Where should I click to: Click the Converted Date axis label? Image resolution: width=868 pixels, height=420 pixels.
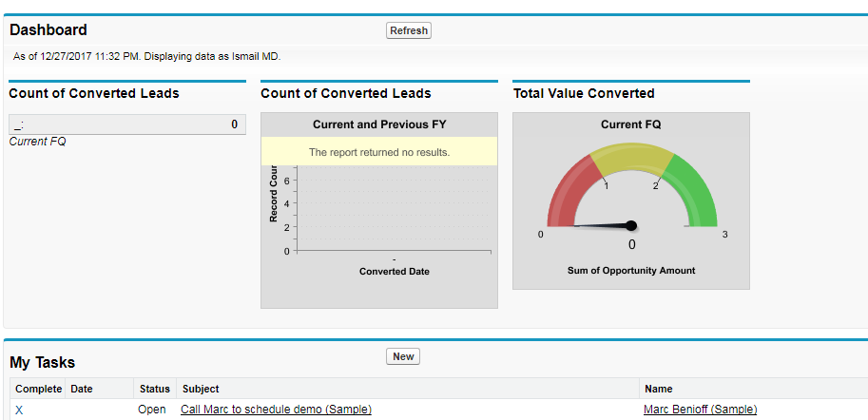[395, 272]
